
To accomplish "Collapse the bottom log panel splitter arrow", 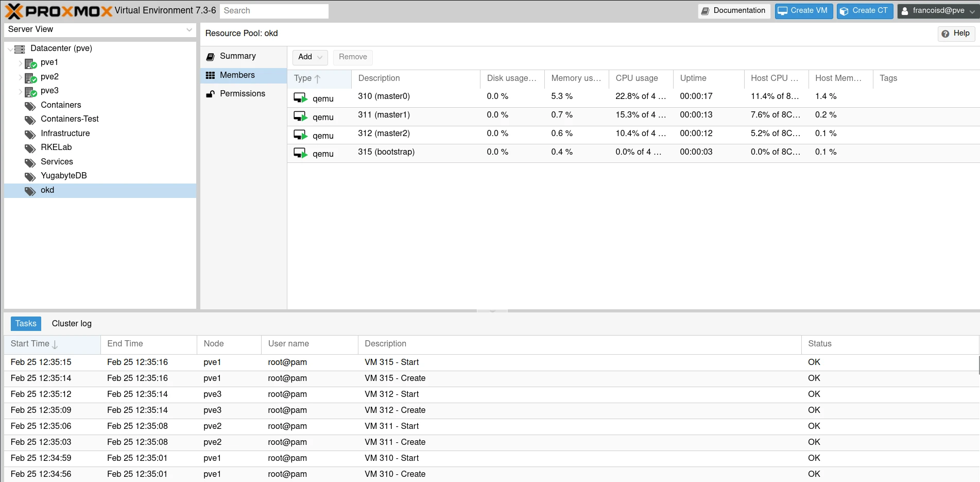I will [x=492, y=311].
